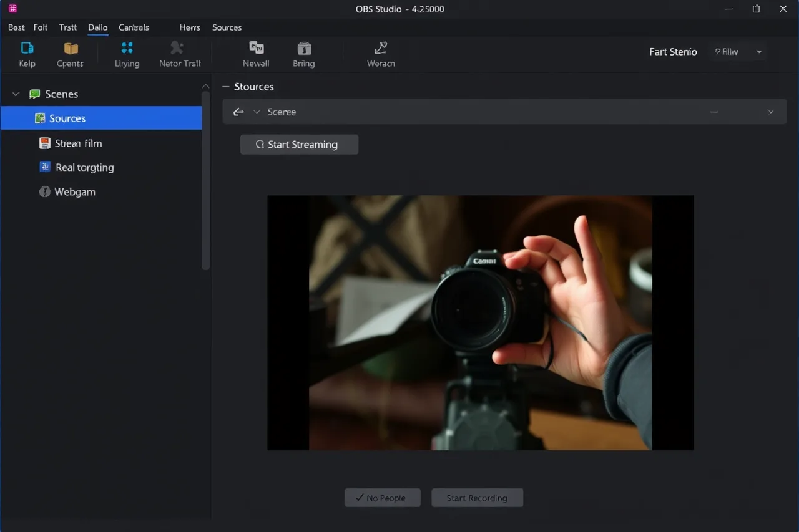The image size is (799, 532).
Task: Open the Cpents book icon
Action: point(71,48)
